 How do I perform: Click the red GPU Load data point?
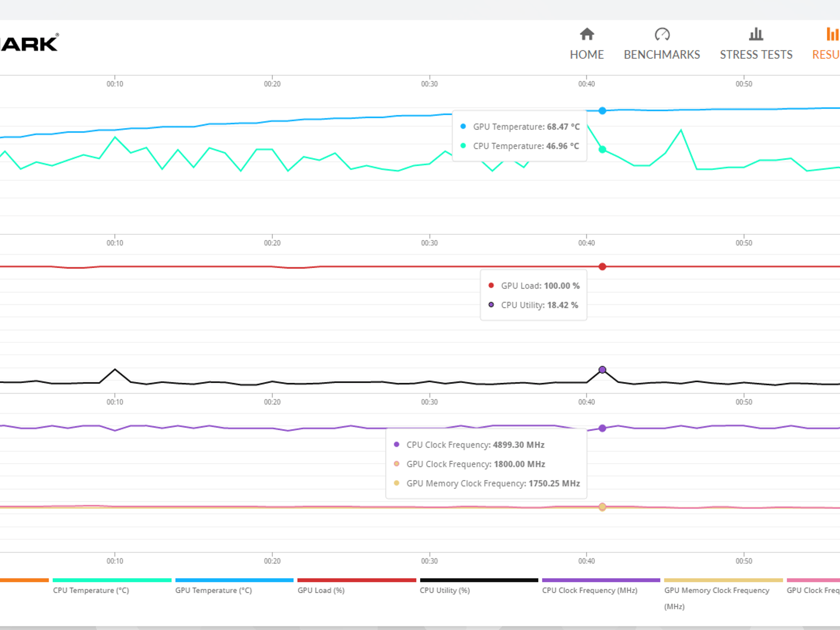point(602,267)
